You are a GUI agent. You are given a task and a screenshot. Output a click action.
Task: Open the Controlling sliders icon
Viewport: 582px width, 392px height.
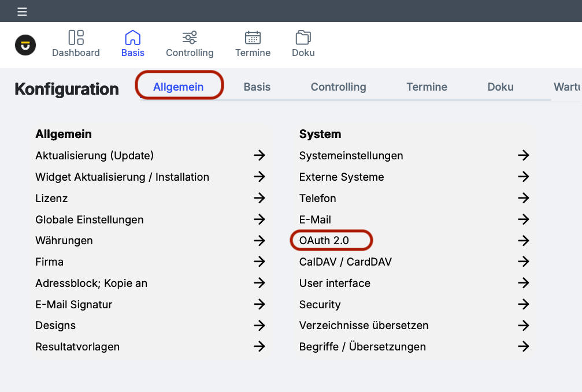190,38
